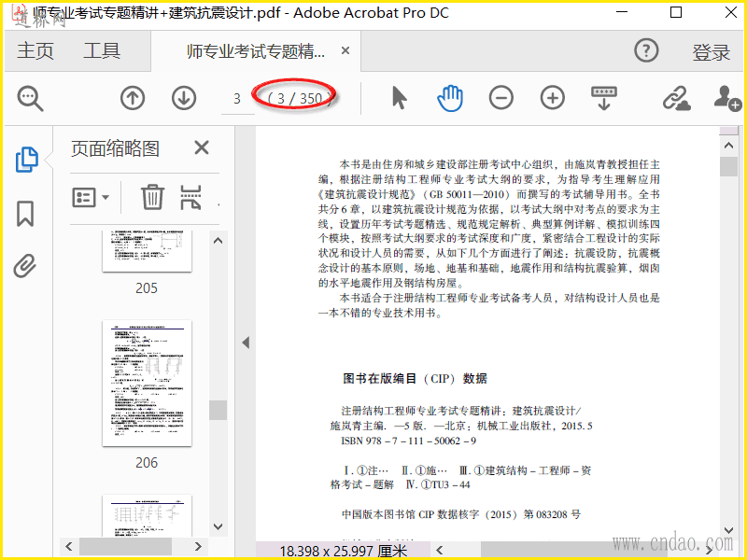Image resolution: width=747 pixels, height=560 pixels.
Task: Switch to the 主页 tab
Action: (35, 50)
